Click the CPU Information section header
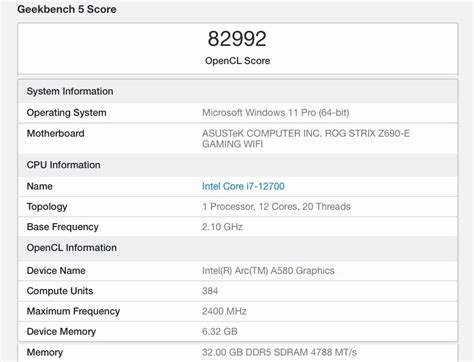 (x=63, y=165)
